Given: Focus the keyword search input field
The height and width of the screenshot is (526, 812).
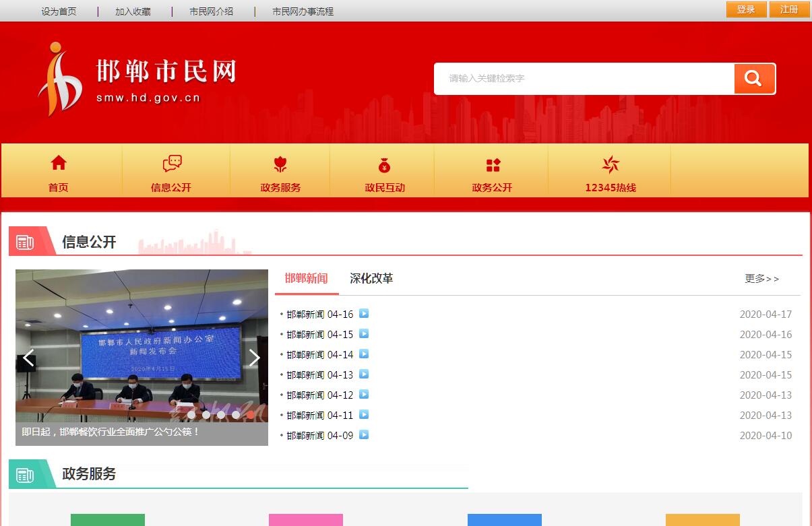Looking at the screenshot, I should 584,79.
